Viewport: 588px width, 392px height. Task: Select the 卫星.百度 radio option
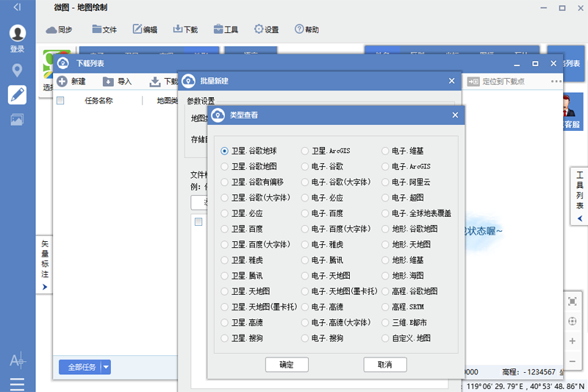point(224,229)
